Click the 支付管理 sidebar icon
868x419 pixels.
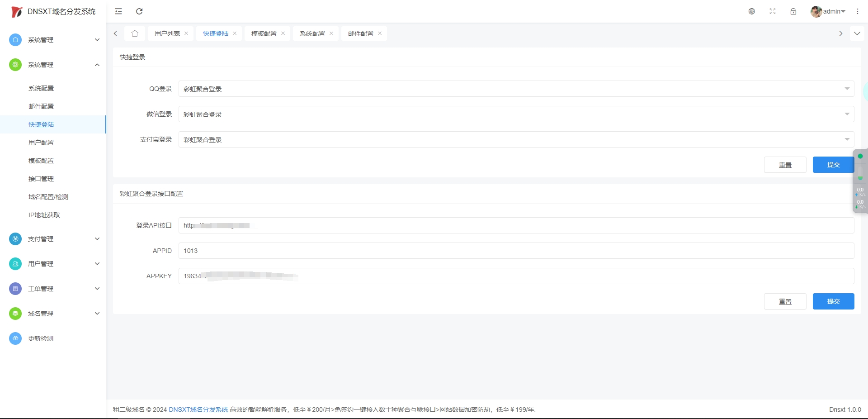point(15,239)
